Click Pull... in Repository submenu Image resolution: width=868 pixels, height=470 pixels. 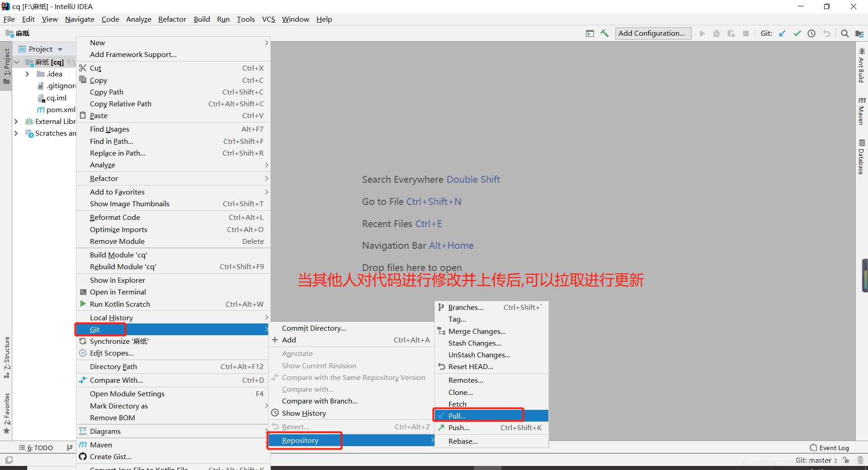point(491,416)
